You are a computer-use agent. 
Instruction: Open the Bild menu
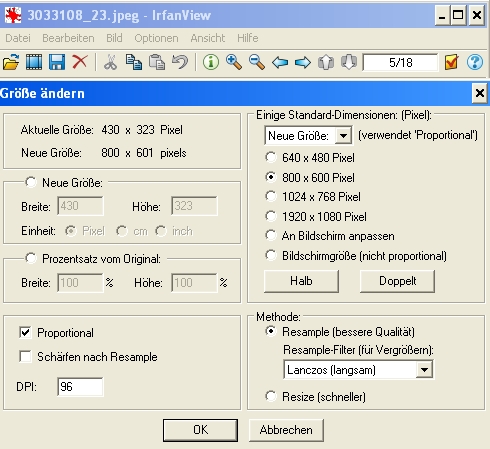pos(114,38)
